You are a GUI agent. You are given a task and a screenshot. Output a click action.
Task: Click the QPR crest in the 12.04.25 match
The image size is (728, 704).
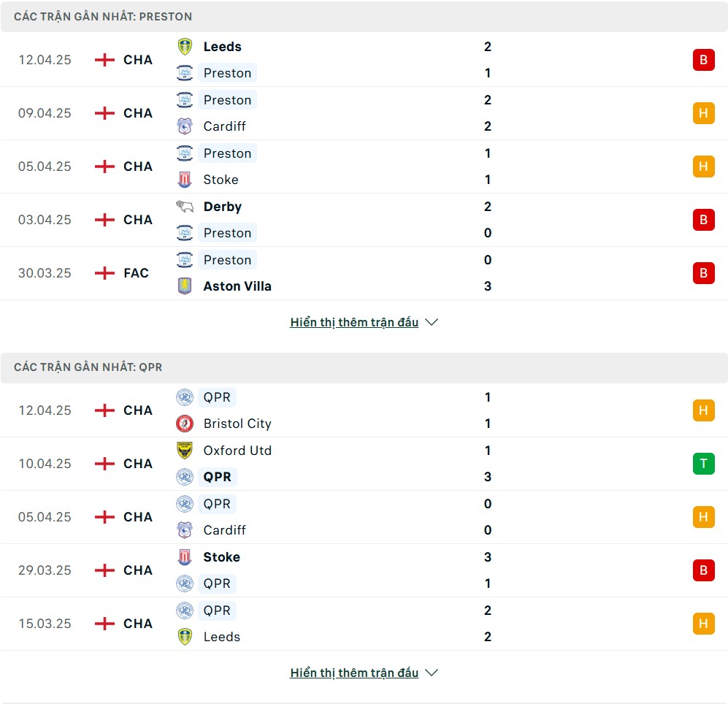pyautogui.click(x=185, y=397)
